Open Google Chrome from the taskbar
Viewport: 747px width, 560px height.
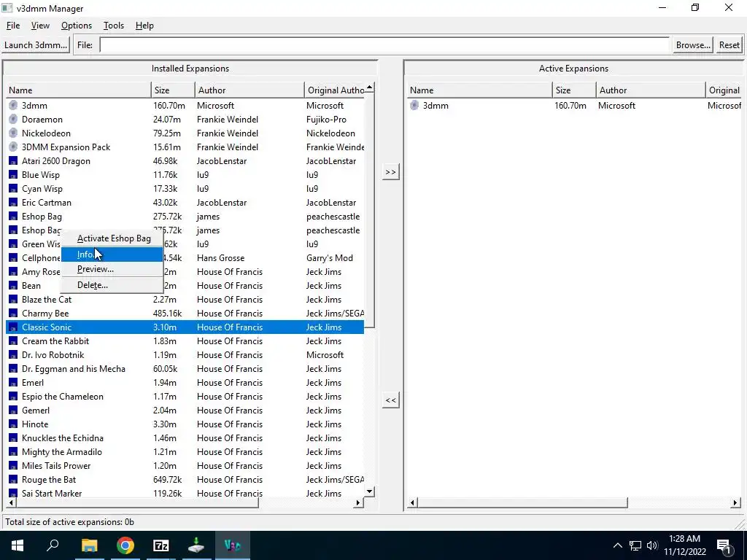pyautogui.click(x=125, y=545)
